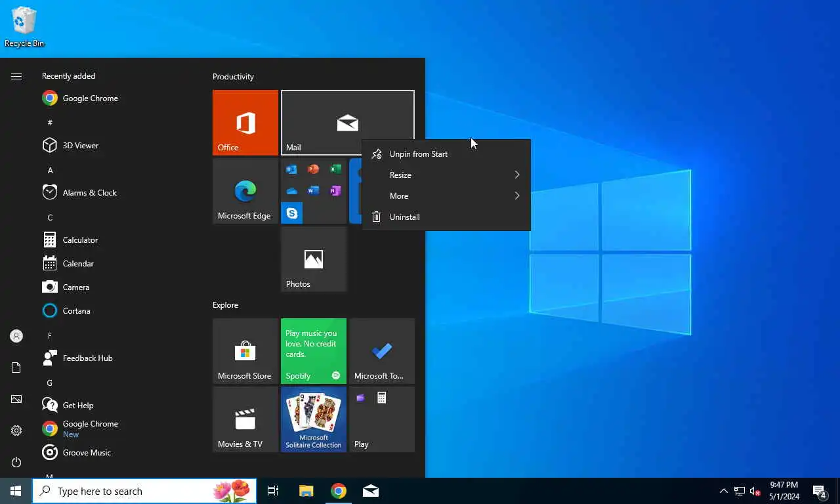Jump to letter G header in app list

50,383
